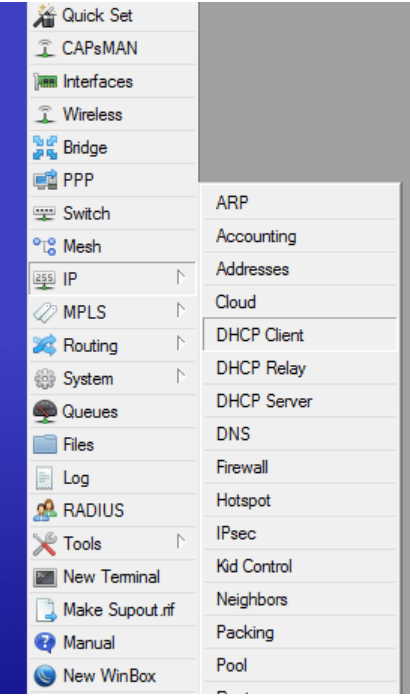The width and height of the screenshot is (410, 696).
Task: Expand the MPLS submenu arrow
Action: (x=180, y=311)
